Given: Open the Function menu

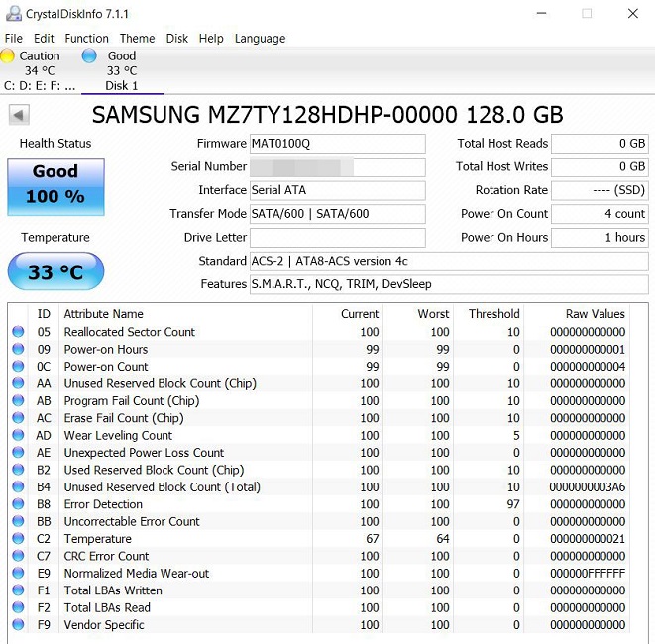Looking at the screenshot, I should (x=86, y=39).
